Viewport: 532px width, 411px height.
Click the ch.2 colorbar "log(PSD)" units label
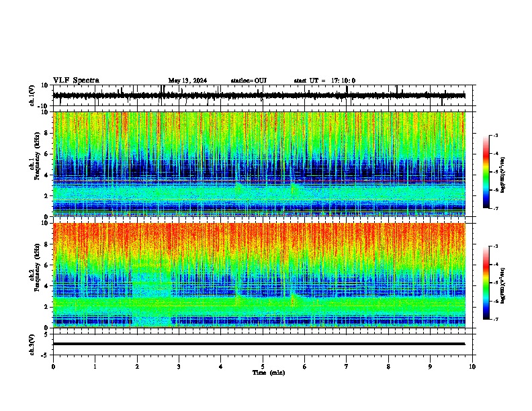tap(503, 285)
